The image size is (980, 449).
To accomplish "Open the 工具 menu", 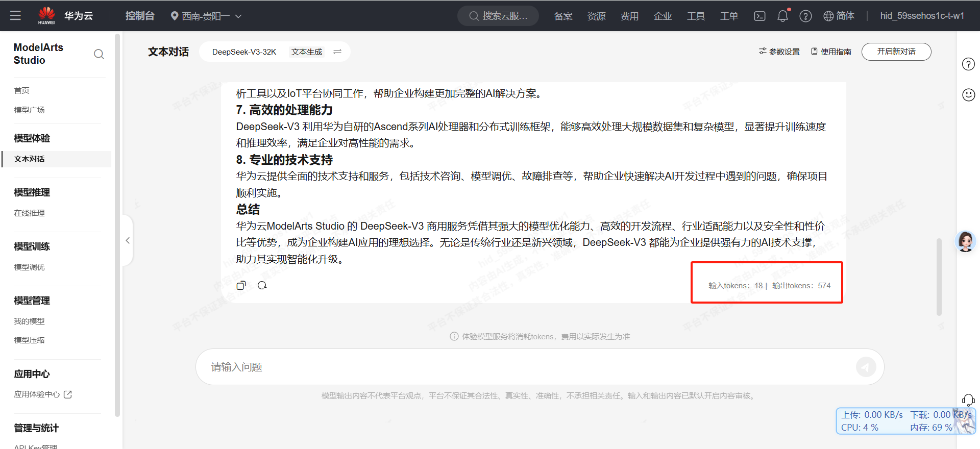I will 696,16.
